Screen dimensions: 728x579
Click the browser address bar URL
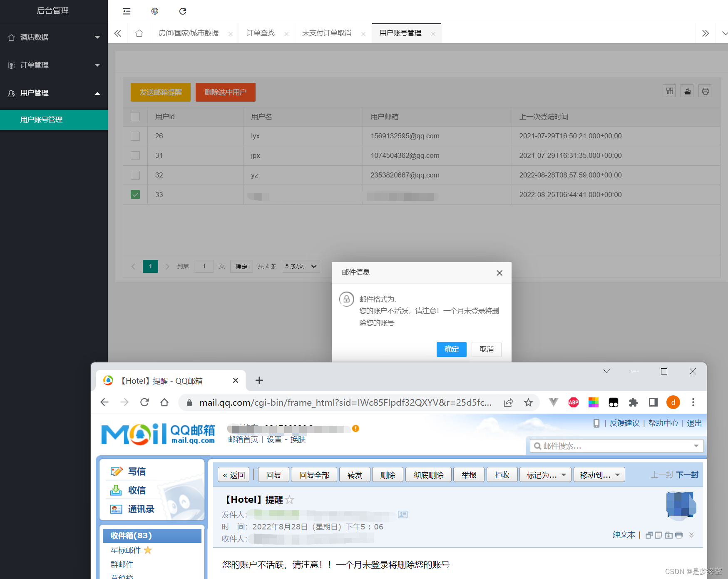tap(345, 402)
